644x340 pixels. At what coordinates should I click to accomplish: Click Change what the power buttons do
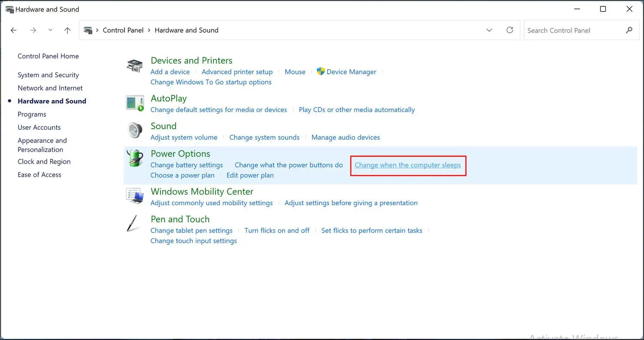289,165
